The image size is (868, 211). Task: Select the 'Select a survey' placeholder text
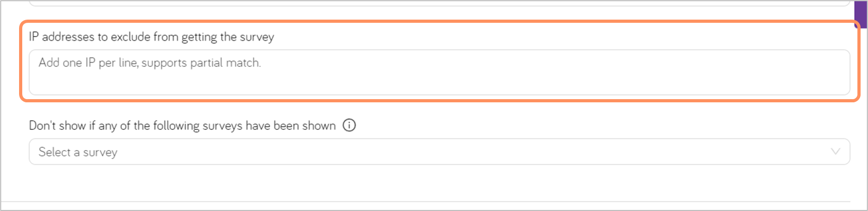coord(78,152)
